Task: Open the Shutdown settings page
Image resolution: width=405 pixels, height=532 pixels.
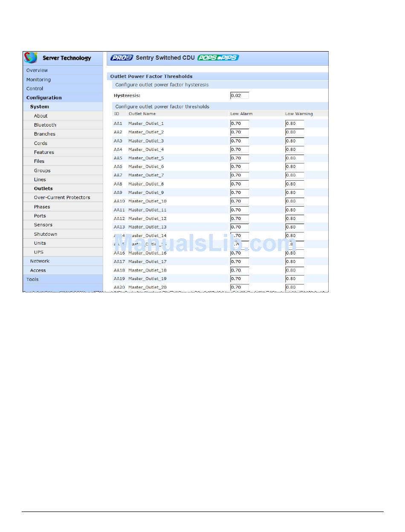Action: (46, 234)
